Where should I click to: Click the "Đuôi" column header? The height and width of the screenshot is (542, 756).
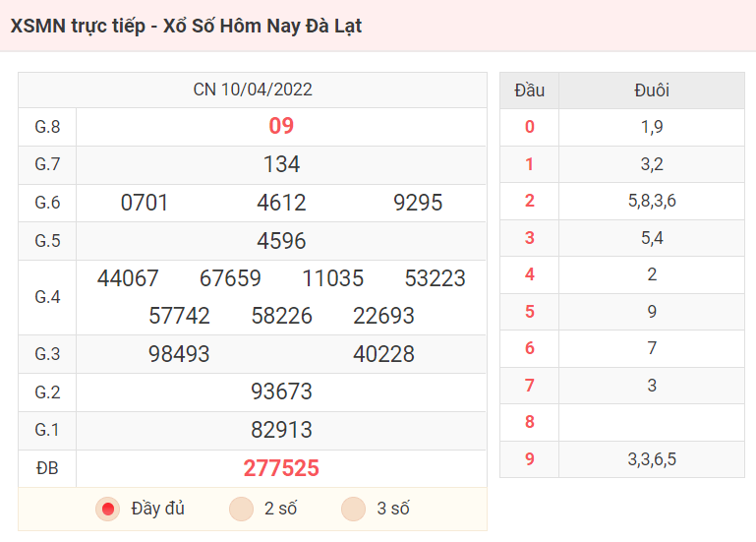[652, 90]
